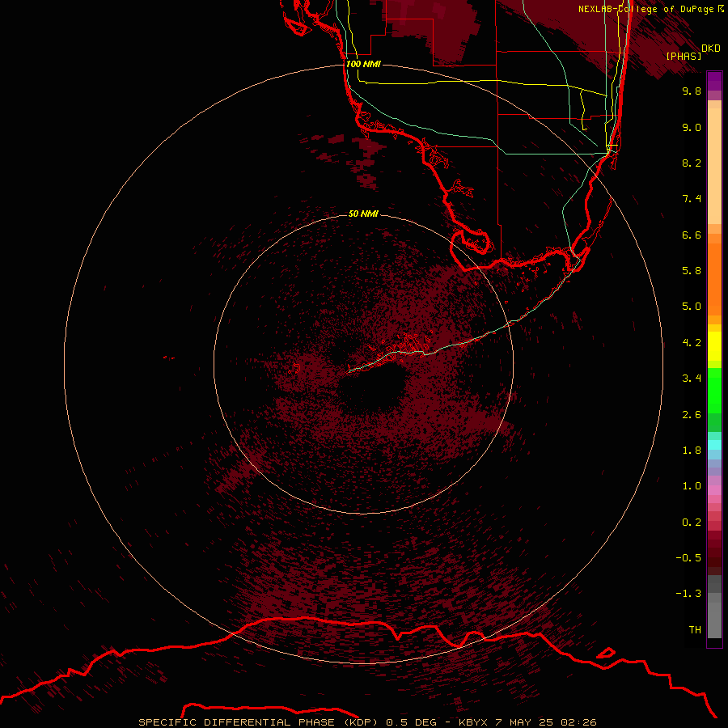This screenshot has height=728, width=728.
Task: Click the TH threshold label
Action: point(695,630)
